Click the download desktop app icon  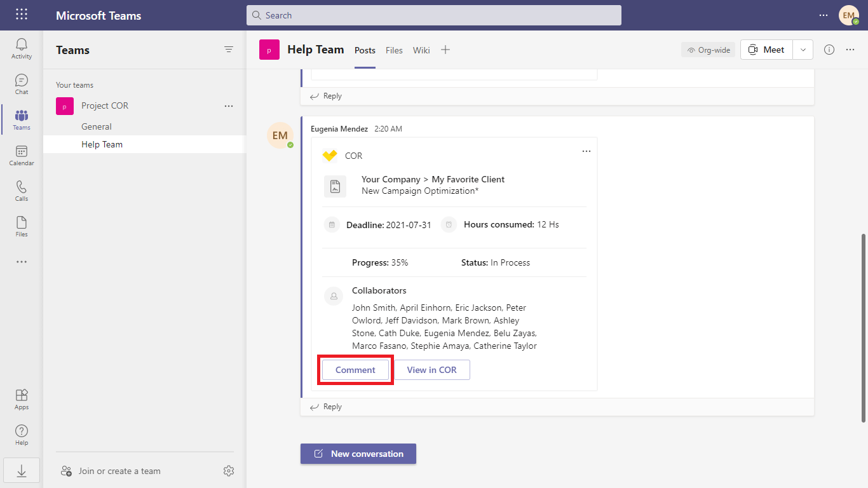[22, 471]
